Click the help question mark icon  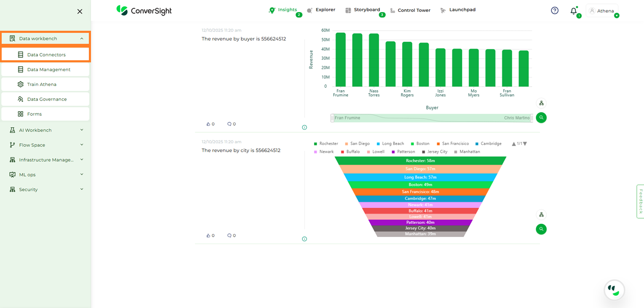pyautogui.click(x=555, y=11)
